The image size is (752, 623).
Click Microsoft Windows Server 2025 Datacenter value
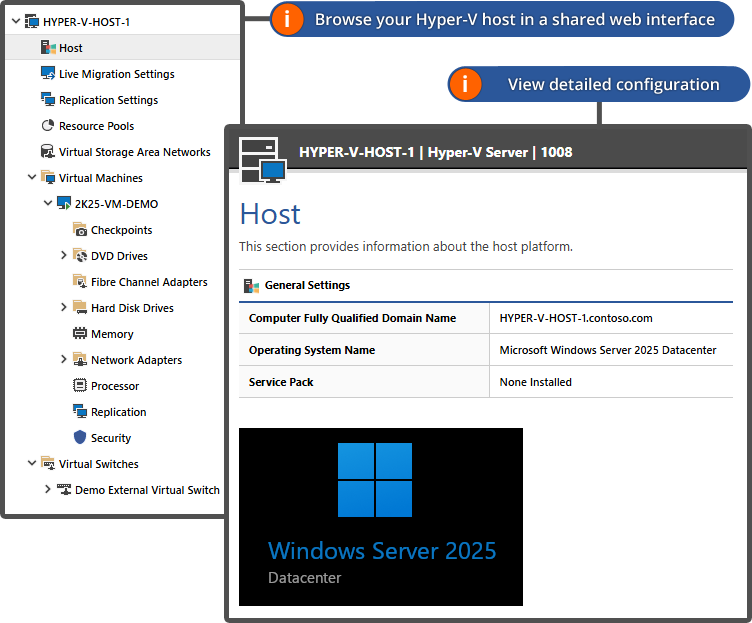[x=608, y=350]
